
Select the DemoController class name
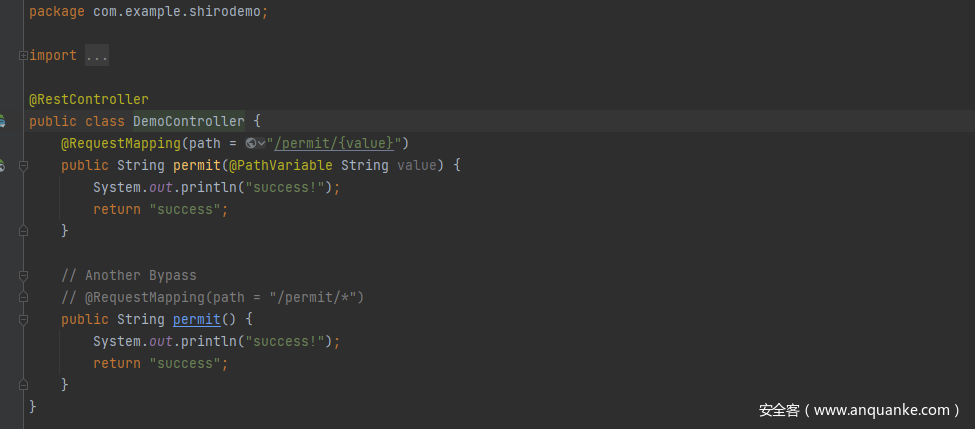188,121
